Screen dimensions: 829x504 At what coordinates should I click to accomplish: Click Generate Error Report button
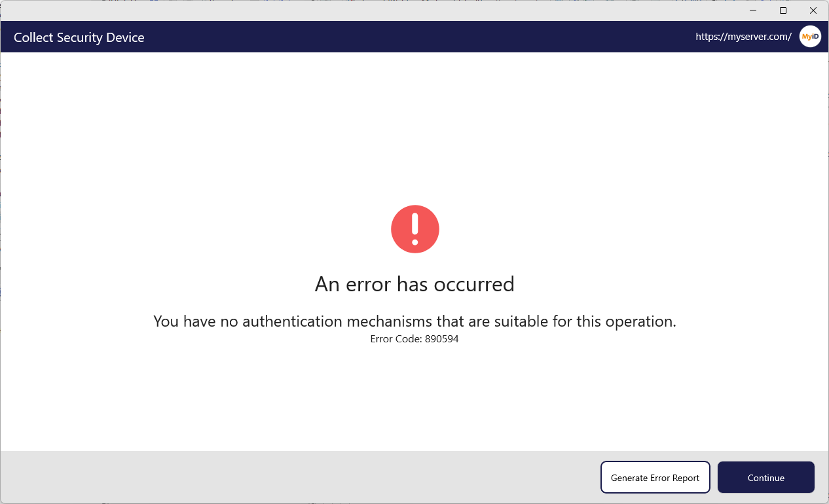[655, 477]
